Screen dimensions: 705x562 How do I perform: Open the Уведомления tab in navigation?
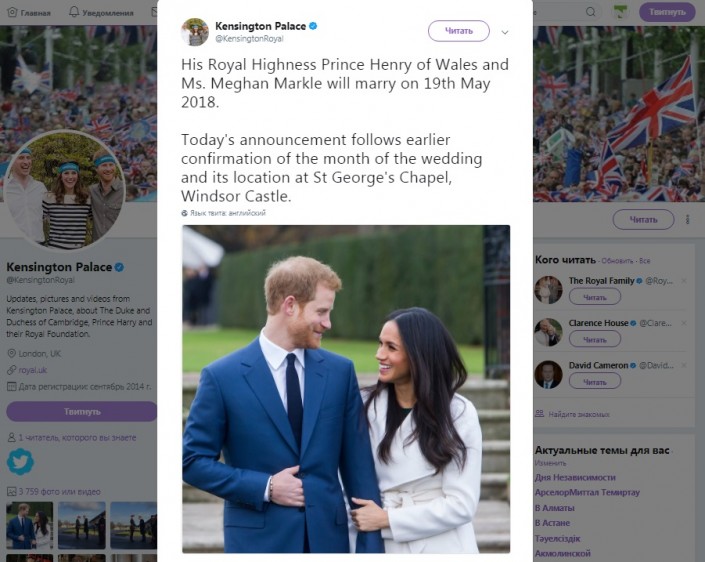pyautogui.click(x=109, y=13)
